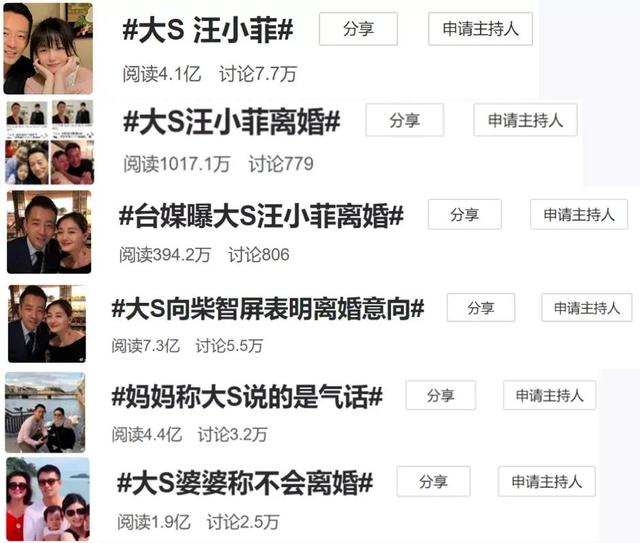This screenshot has height=543, width=640.
Task: Share the #台媒曝大S汪小菲离婚# topic
Action: pos(464,214)
